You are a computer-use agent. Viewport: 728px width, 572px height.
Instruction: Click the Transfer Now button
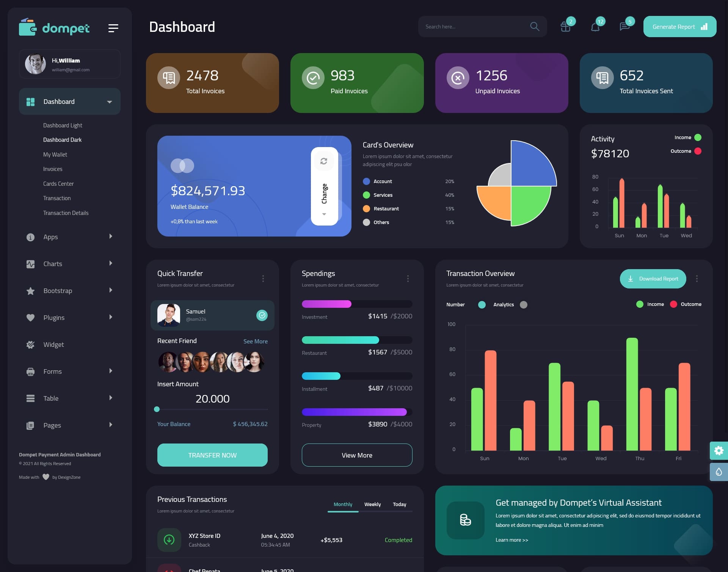pyautogui.click(x=212, y=455)
